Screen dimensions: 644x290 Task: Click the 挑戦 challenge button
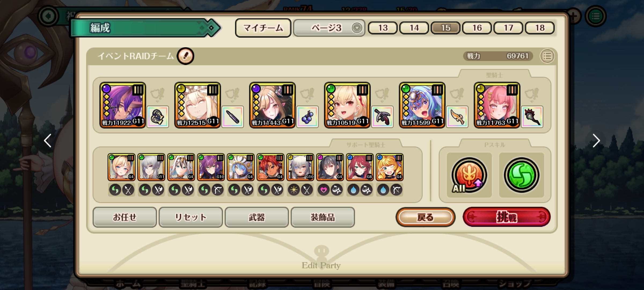pyautogui.click(x=507, y=217)
